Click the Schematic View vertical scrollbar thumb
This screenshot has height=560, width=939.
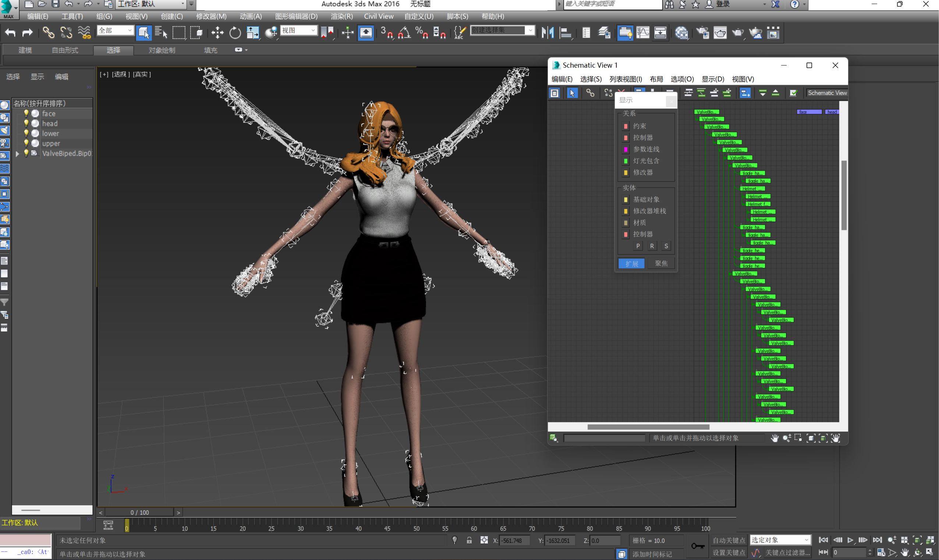click(x=844, y=195)
